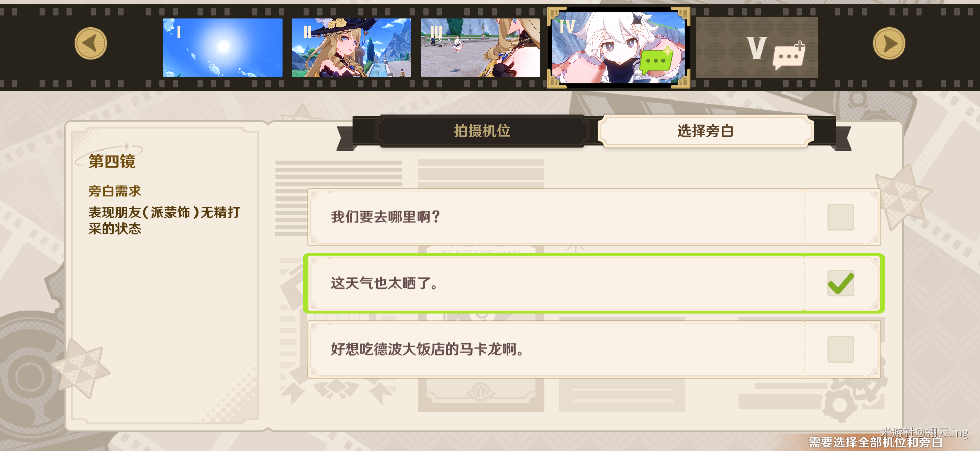
Task: Choose the line 这天气也太晒了。
Action: click(x=594, y=283)
